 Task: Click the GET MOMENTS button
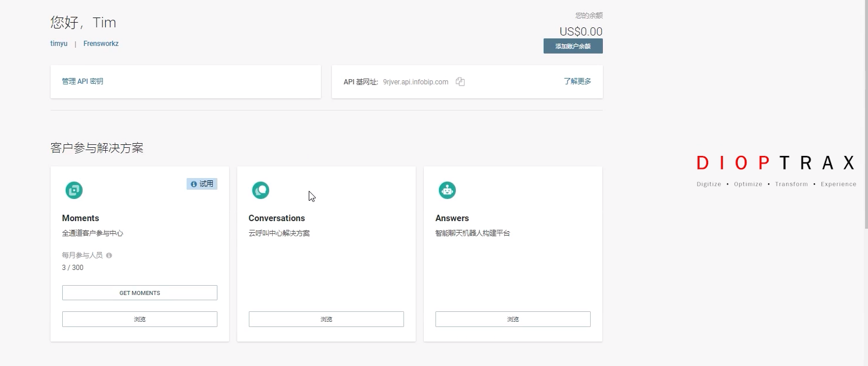click(140, 293)
